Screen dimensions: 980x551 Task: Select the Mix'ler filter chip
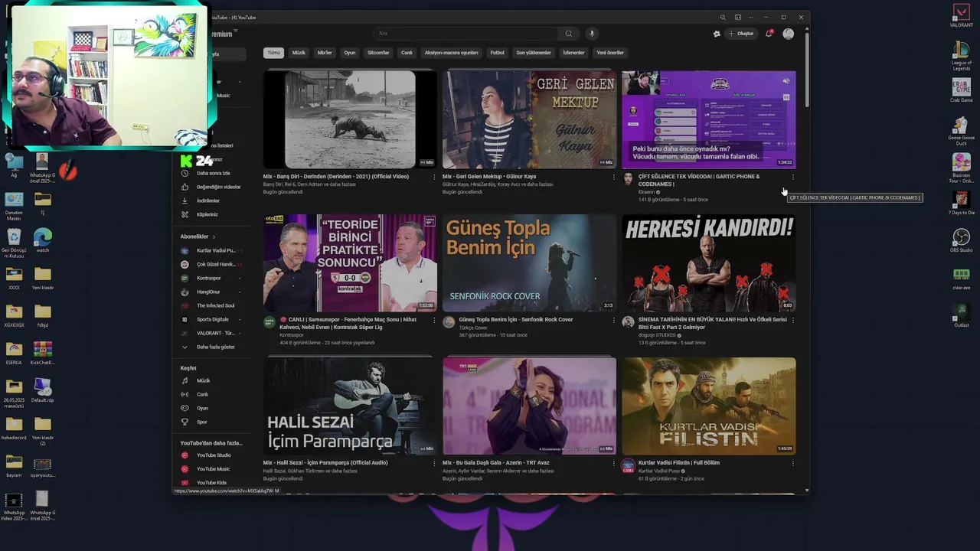(325, 53)
